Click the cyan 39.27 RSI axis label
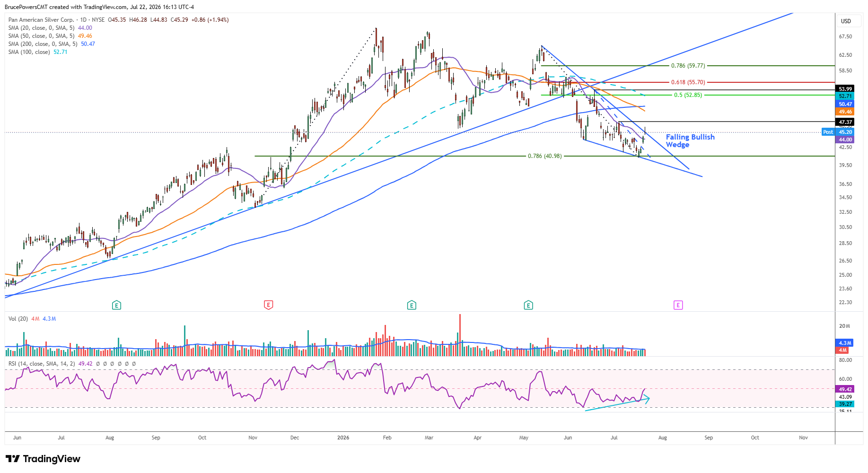868x473 pixels. (845, 404)
